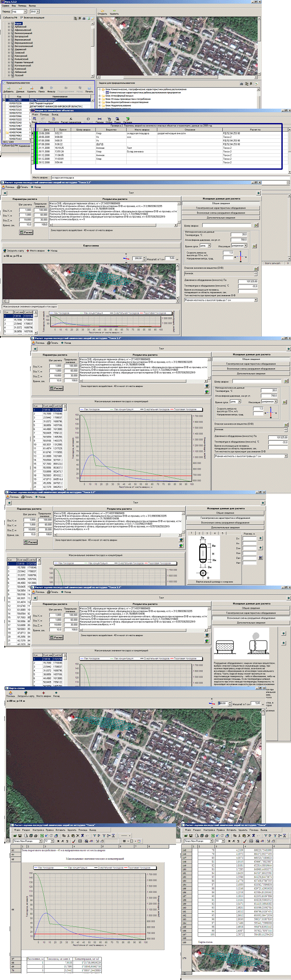Expand the Блок Атмосферный воздух tree node
Image resolution: width=291 pixels, height=980 pixels.
coord(100,96)
